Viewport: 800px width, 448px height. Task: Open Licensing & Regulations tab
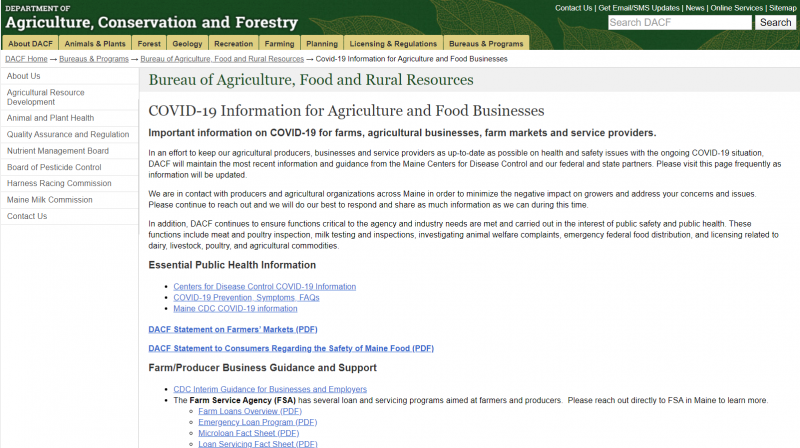click(x=393, y=43)
